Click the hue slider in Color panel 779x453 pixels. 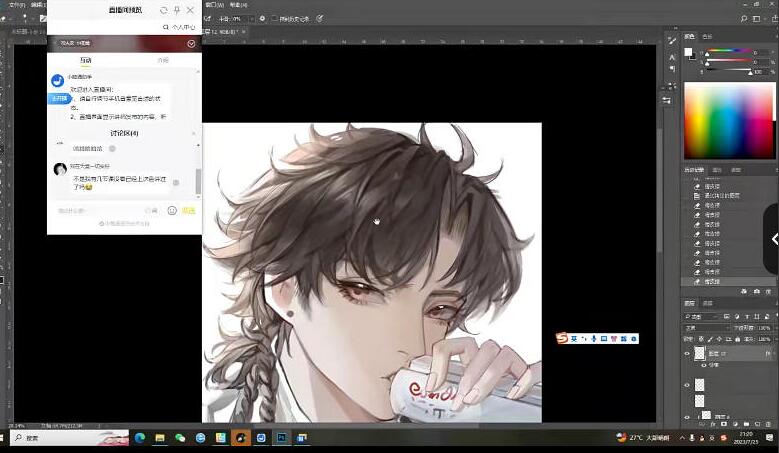pos(729,51)
